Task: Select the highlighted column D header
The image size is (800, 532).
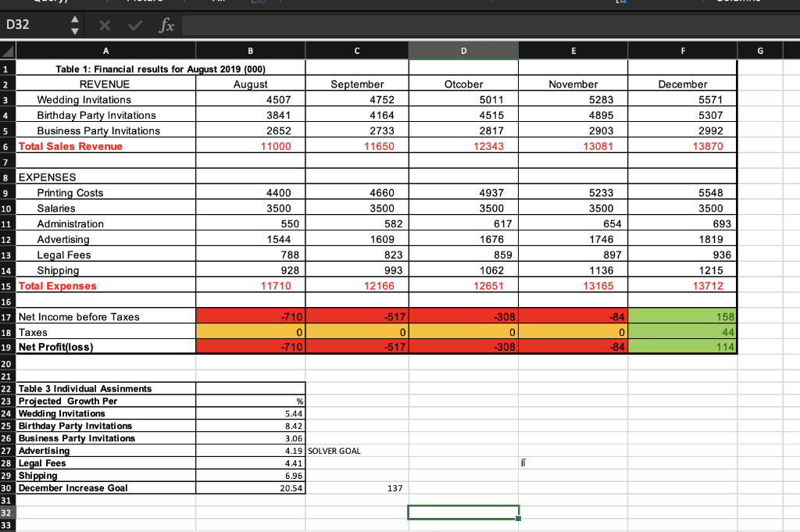Action: click(x=462, y=49)
